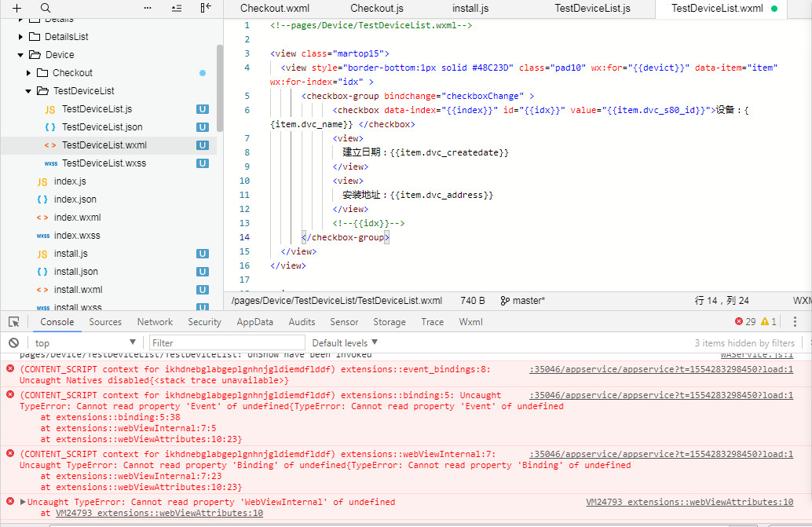Viewport: 812px width, 527px height.
Task: Collapse the Device folder
Action: coord(21,55)
